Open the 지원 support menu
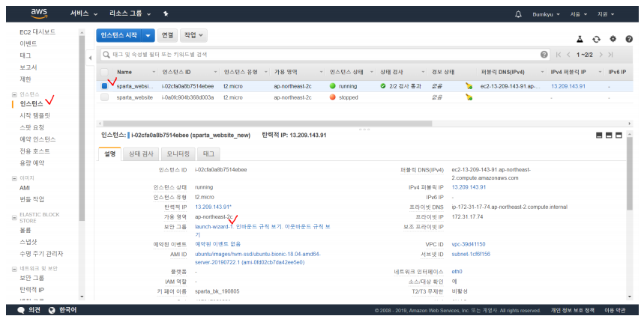Viewport: 644px width, 319px height. [x=606, y=14]
